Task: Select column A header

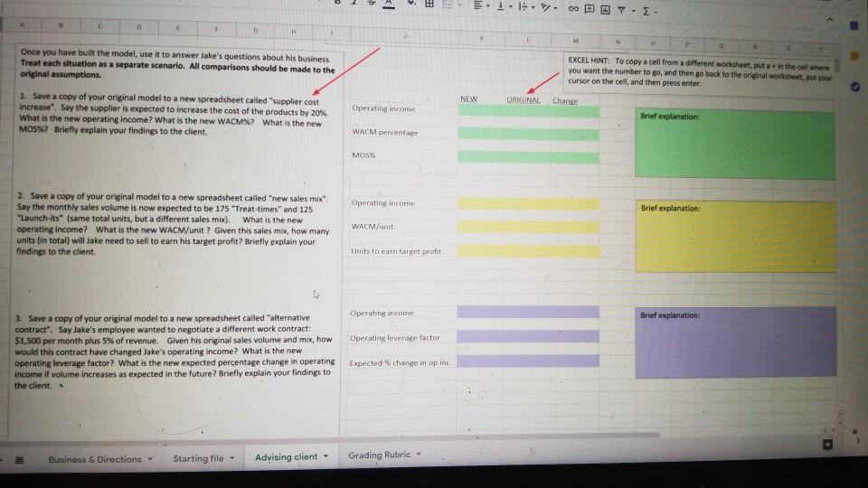Action: coord(22,25)
